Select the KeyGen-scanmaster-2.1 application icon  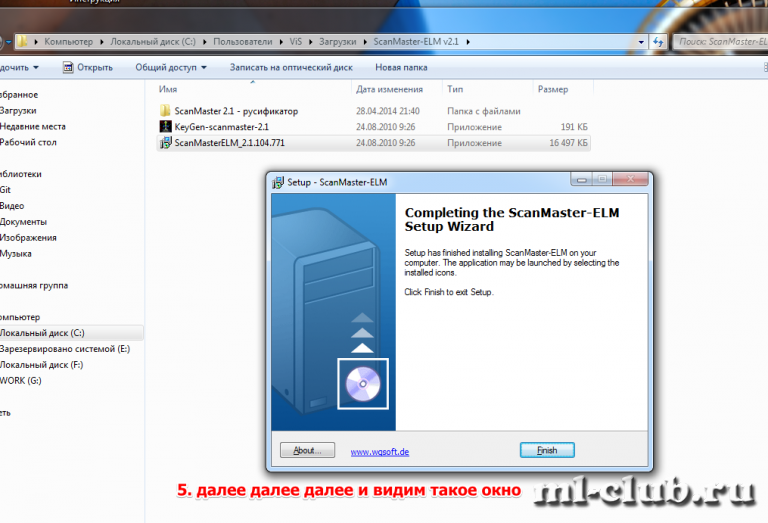[166, 127]
